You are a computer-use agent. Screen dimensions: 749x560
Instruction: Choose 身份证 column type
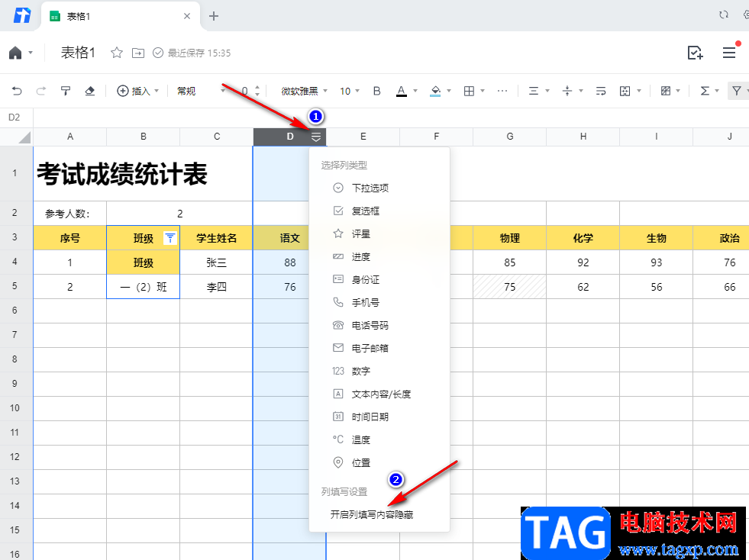(379, 280)
